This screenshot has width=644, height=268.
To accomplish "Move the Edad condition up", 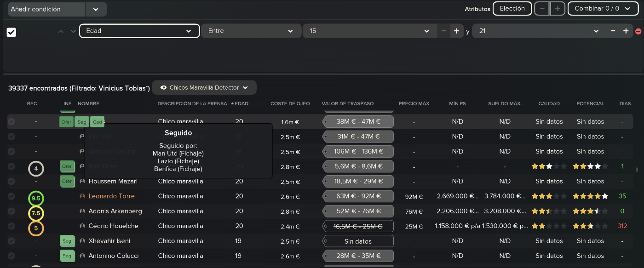I will [61, 31].
